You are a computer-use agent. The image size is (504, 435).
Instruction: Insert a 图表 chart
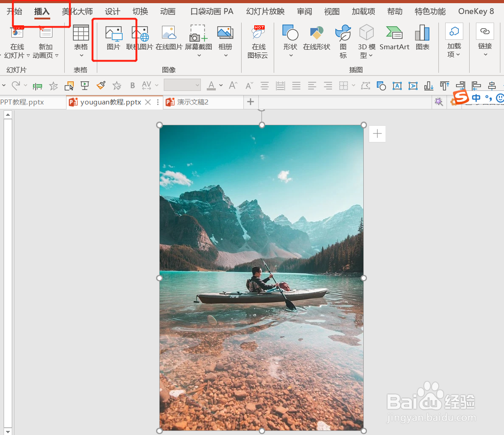pyautogui.click(x=423, y=38)
